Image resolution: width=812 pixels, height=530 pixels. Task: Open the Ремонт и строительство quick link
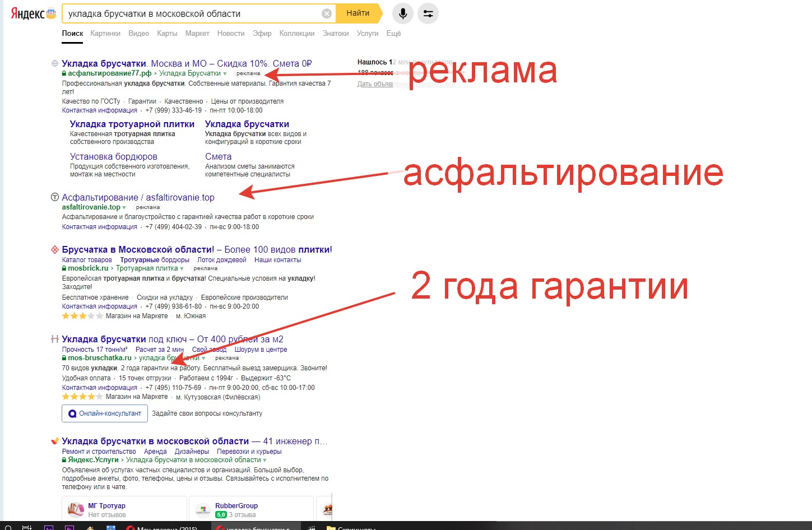point(99,452)
